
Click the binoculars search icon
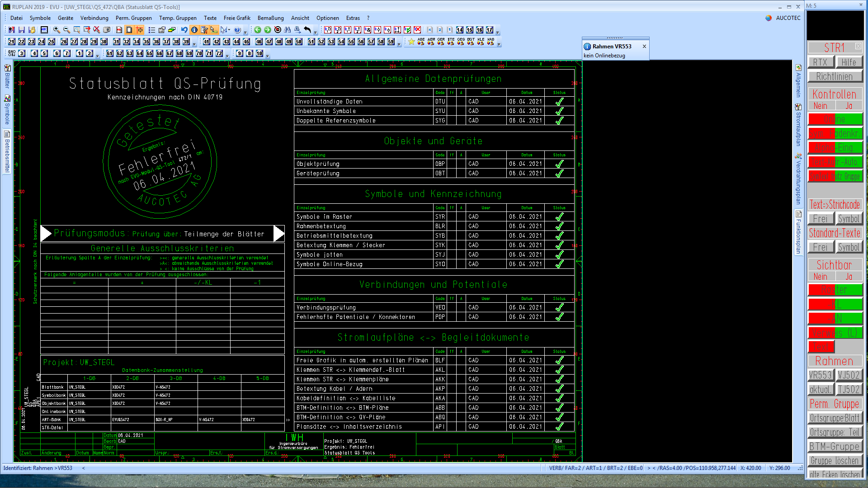[x=288, y=30]
